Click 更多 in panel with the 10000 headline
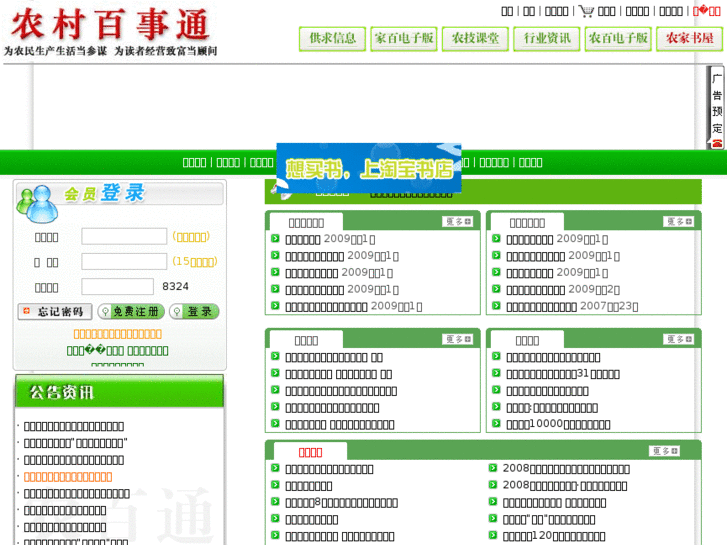The width and height of the screenshot is (727, 545). (678, 340)
